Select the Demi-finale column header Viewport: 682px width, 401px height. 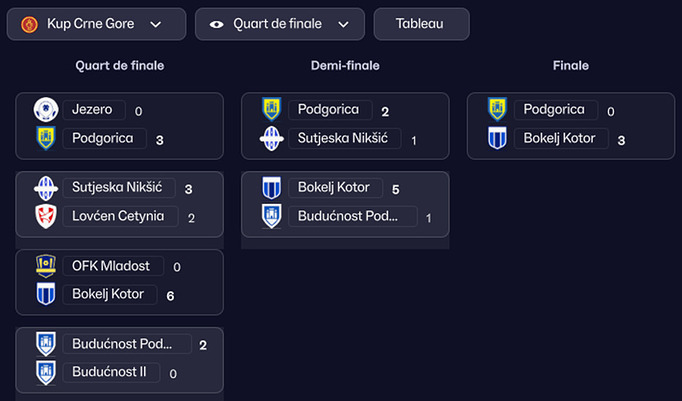[x=345, y=66]
